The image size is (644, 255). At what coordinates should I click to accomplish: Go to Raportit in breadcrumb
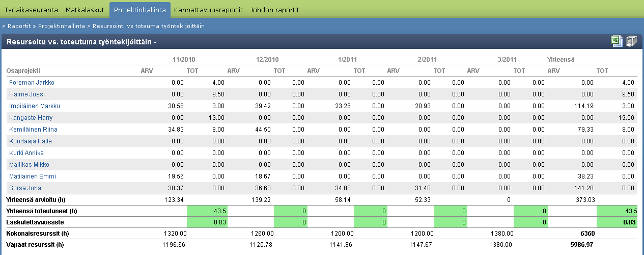pos(19,25)
